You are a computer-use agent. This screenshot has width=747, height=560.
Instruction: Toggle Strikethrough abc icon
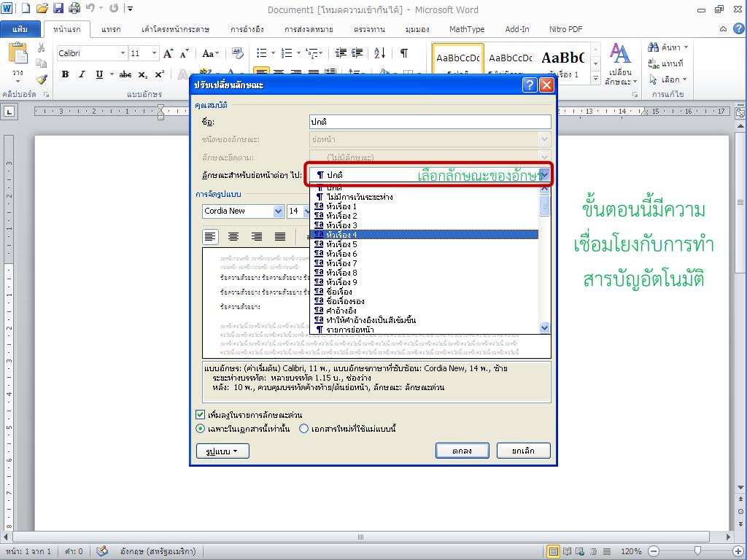(125, 74)
